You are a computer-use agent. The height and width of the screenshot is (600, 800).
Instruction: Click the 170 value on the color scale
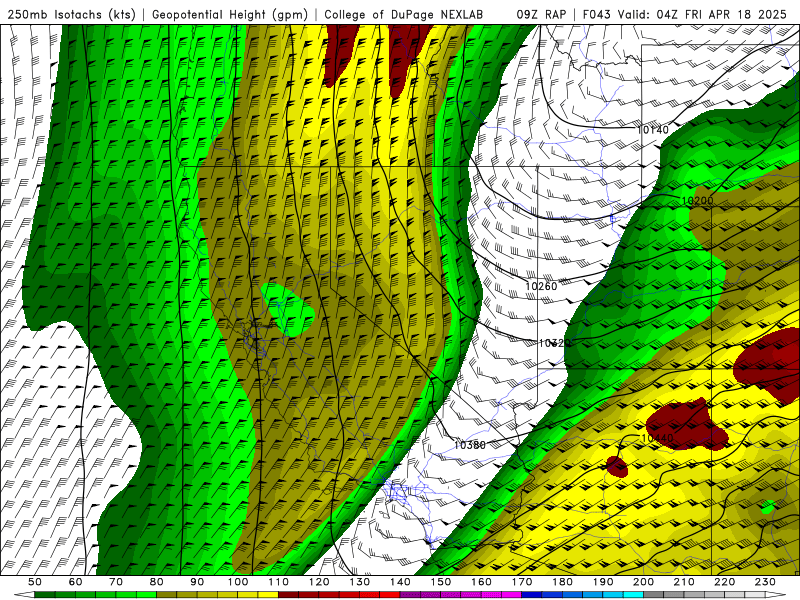coord(522,582)
